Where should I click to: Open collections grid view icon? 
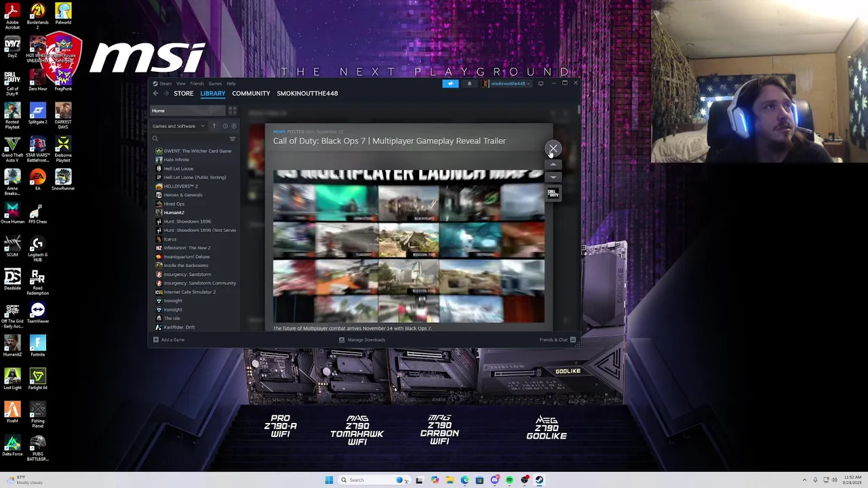pos(233,110)
